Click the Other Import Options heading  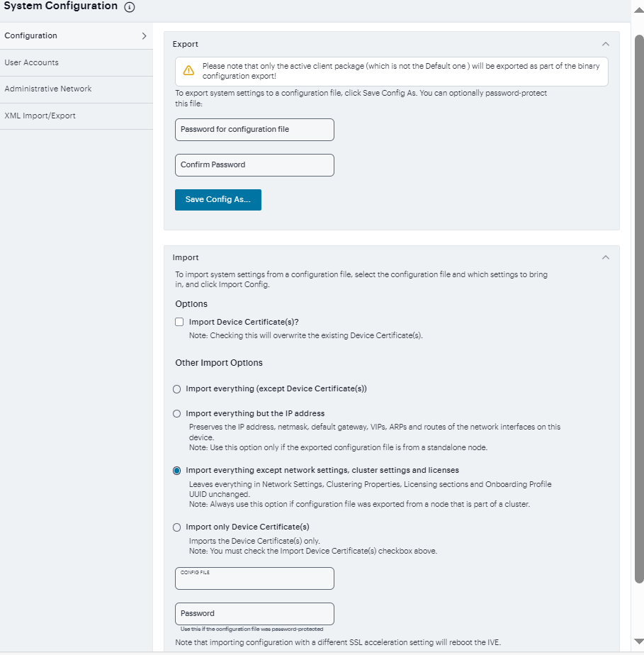(x=219, y=363)
